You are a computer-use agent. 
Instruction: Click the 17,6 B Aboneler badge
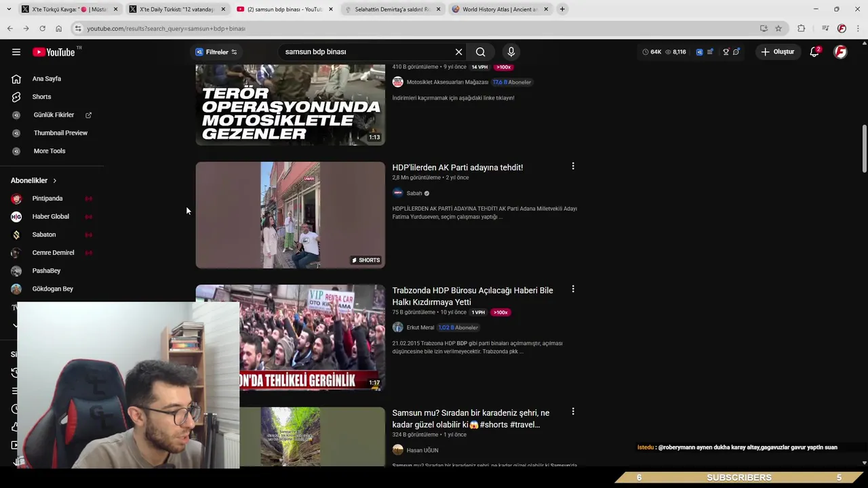pos(512,82)
